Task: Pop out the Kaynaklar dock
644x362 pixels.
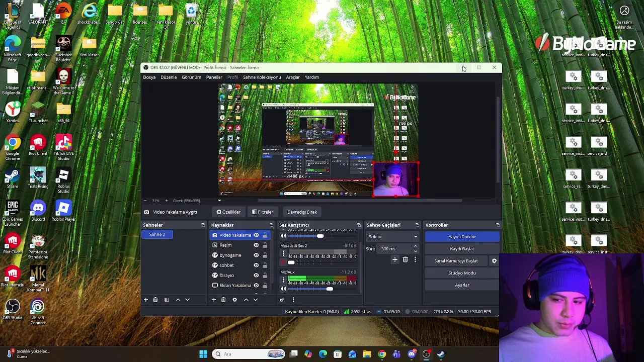Action: coord(271,225)
